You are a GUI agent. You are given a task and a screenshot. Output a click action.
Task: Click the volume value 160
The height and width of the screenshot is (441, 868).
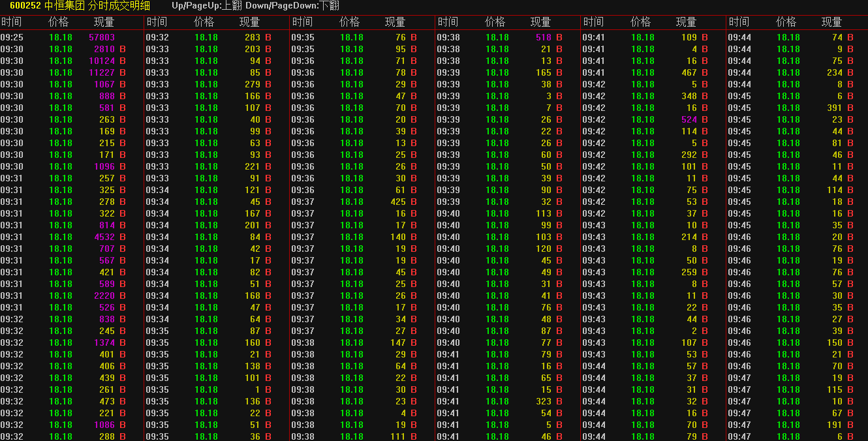pos(253,342)
